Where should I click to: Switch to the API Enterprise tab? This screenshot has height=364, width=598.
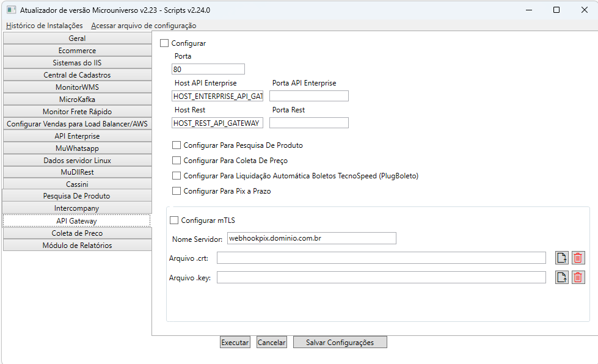click(x=78, y=136)
